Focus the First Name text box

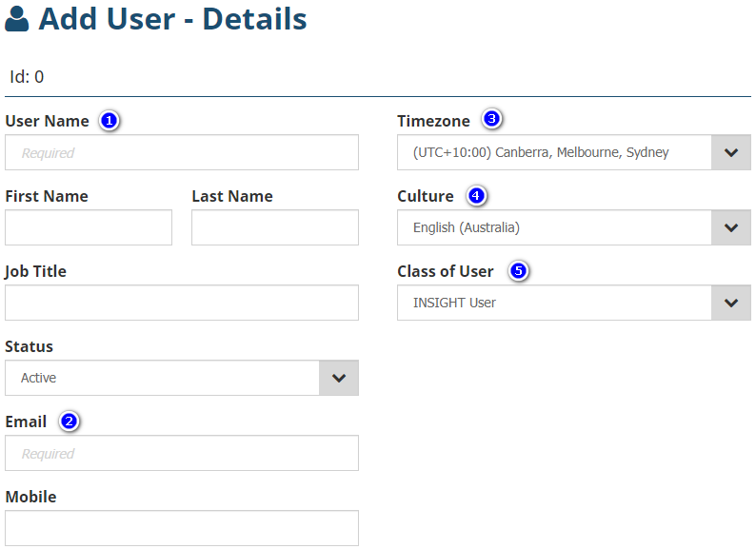coord(89,227)
